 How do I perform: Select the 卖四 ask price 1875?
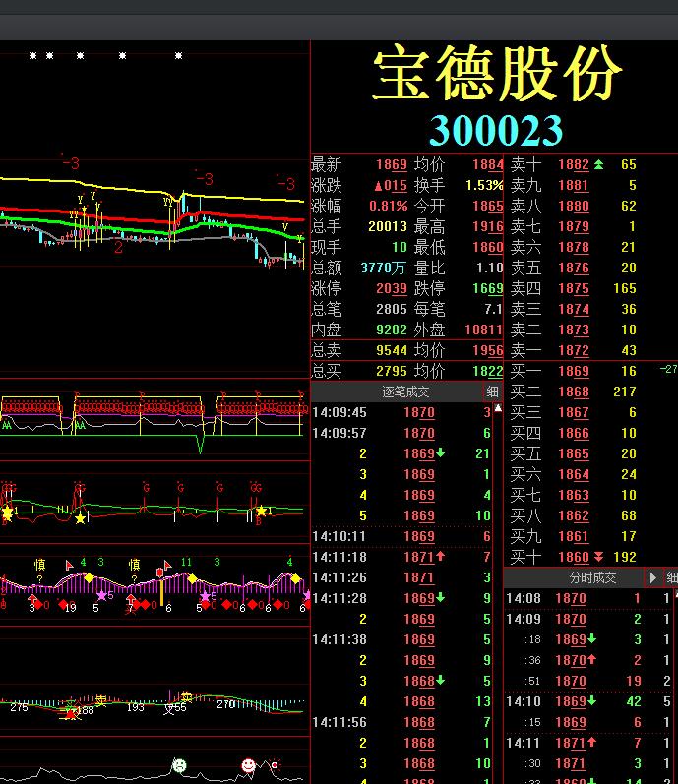click(574, 288)
